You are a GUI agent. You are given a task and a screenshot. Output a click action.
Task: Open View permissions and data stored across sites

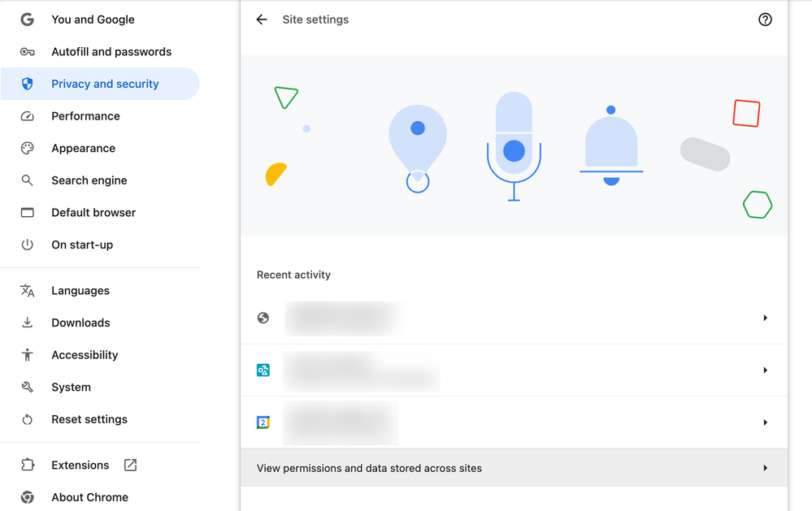(515, 468)
